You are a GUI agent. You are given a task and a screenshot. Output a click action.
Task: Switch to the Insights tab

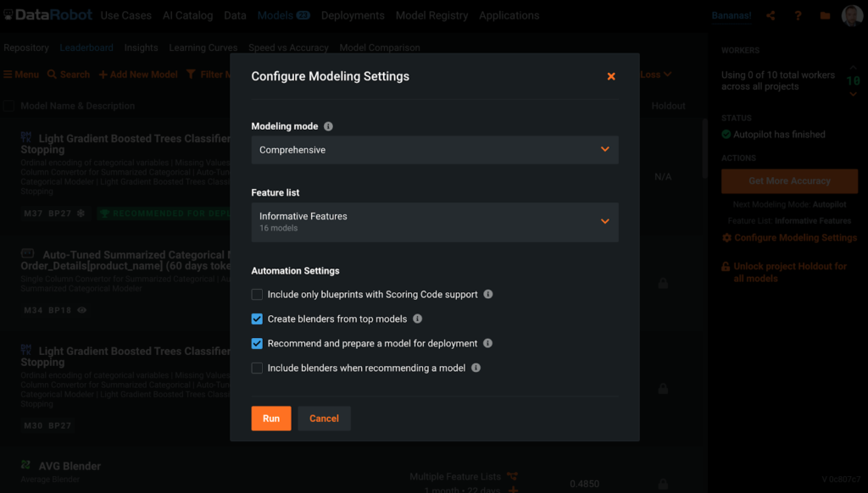141,48
